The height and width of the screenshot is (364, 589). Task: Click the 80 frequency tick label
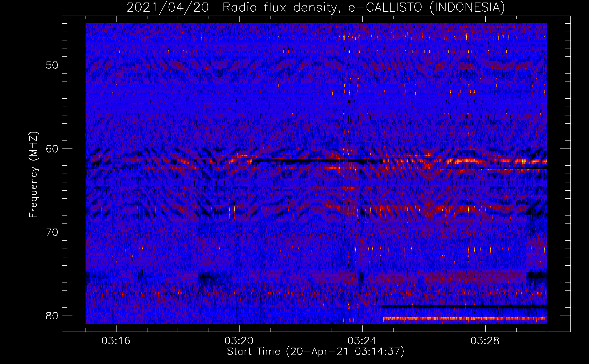coord(52,316)
